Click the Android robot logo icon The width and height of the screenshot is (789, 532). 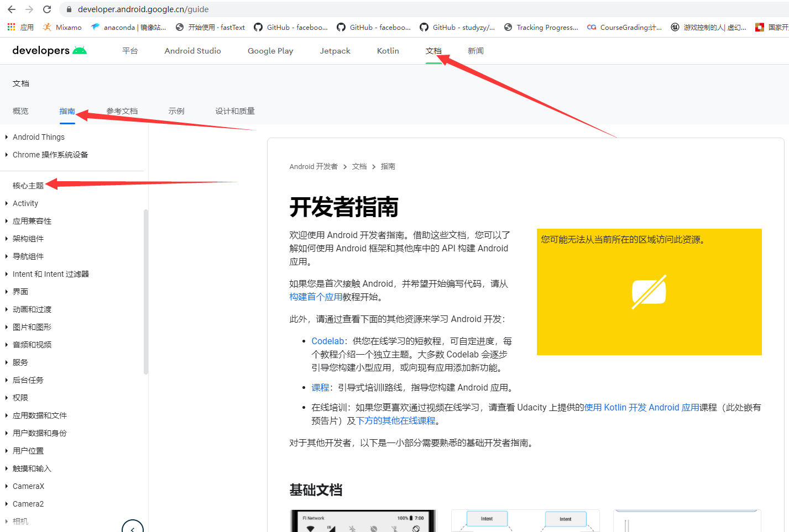pyautogui.click(x=80, y=51)
